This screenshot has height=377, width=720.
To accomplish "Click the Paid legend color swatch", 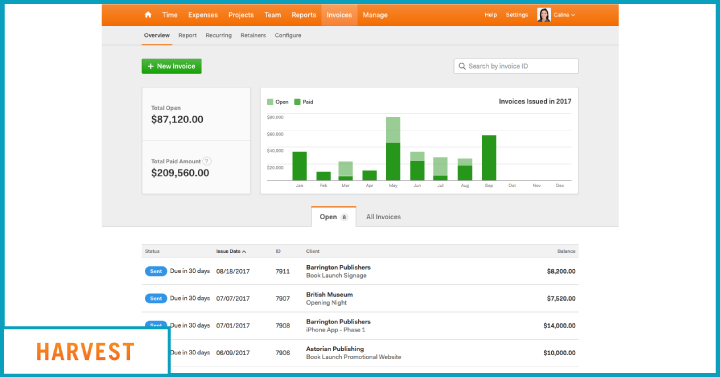I will (297, 102).
